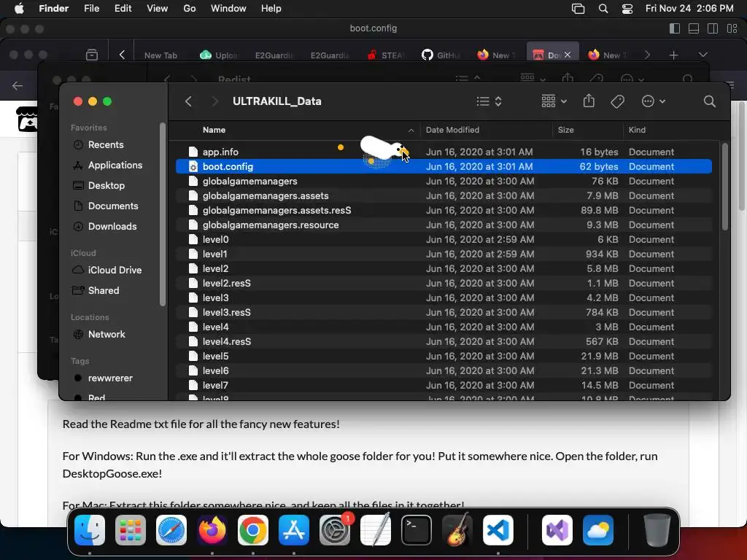Select Applications in the sidebar
747x560 pixels.
coord(115,166)
